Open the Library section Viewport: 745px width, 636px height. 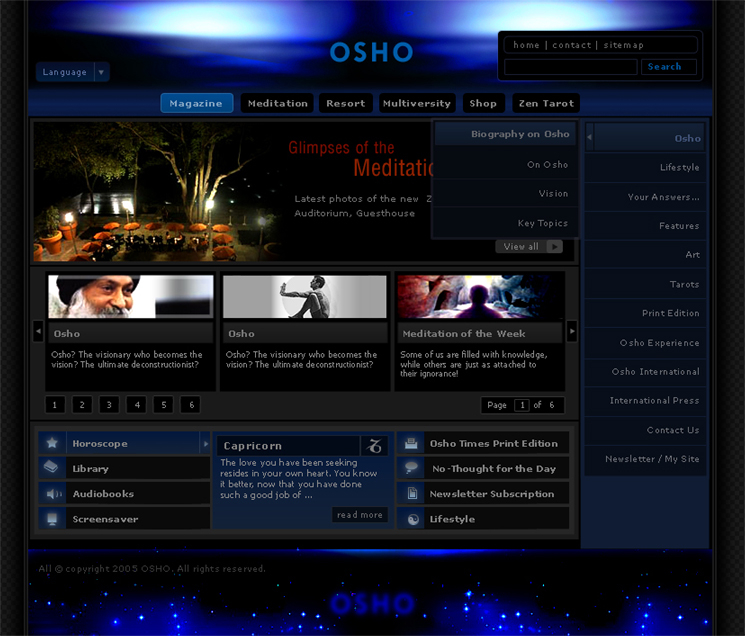point(124,468)
